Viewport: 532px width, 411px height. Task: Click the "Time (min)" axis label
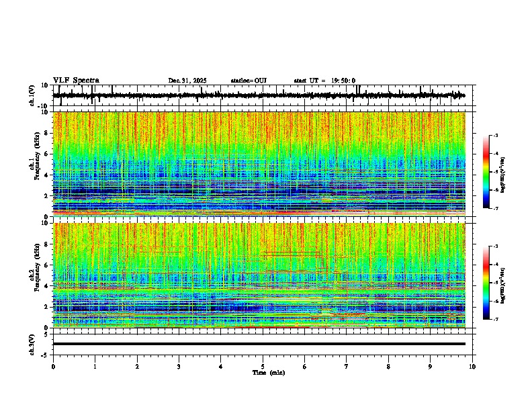point(269,373)
